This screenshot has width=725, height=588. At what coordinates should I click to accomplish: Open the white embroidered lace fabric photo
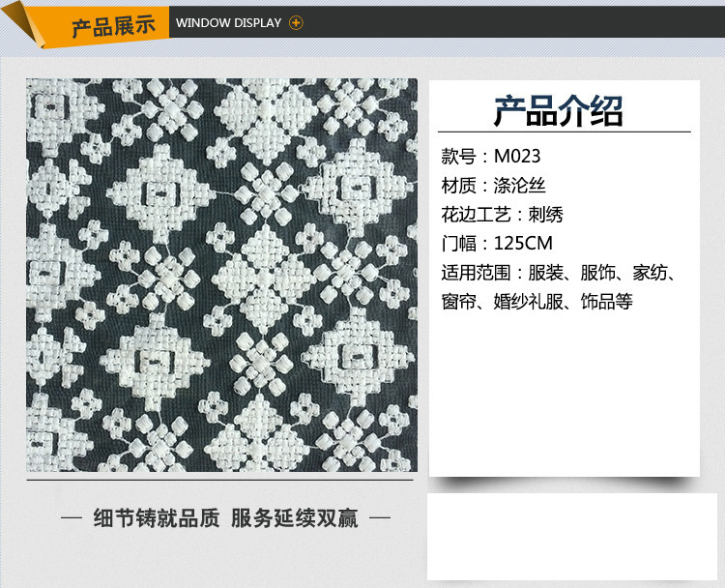(x=222, y=275)
